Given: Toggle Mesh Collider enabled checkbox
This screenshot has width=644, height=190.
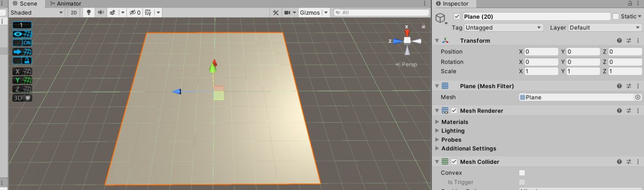Looking at the screenshot, I should pyautogui.click(x=454, y=162).
